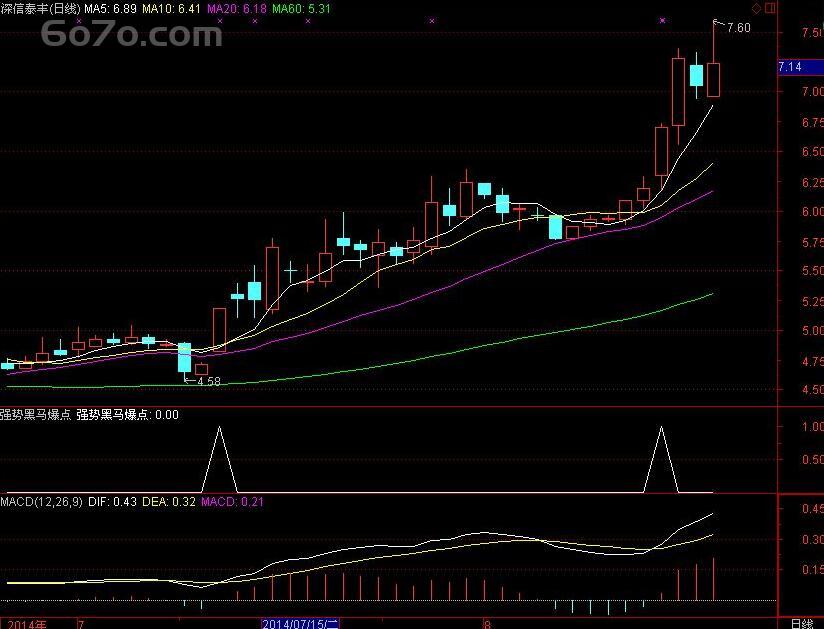Viewport: 824px width, 629px height.
Task: Click the MACD(12,26,9) indicator title
Action: 41,502
